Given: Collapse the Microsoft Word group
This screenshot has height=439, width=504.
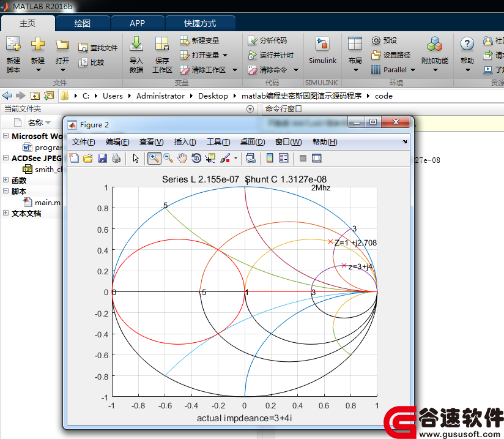Looking at the screenshot, I should coord(6,135).
